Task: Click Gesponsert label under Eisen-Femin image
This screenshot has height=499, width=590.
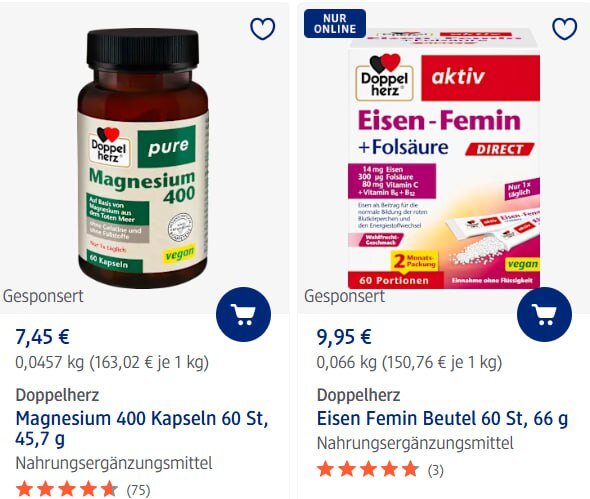Action: (x=344, y=296)
